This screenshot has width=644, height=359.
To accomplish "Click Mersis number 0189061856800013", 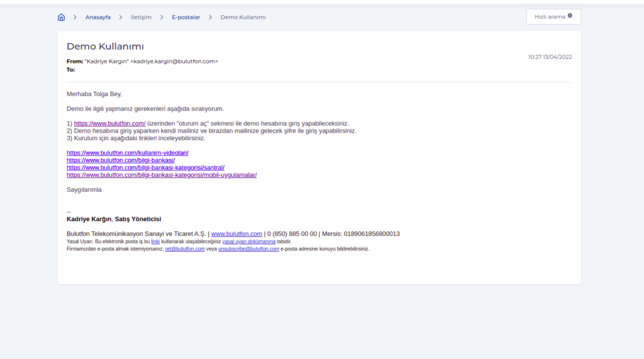I will 372,234.
